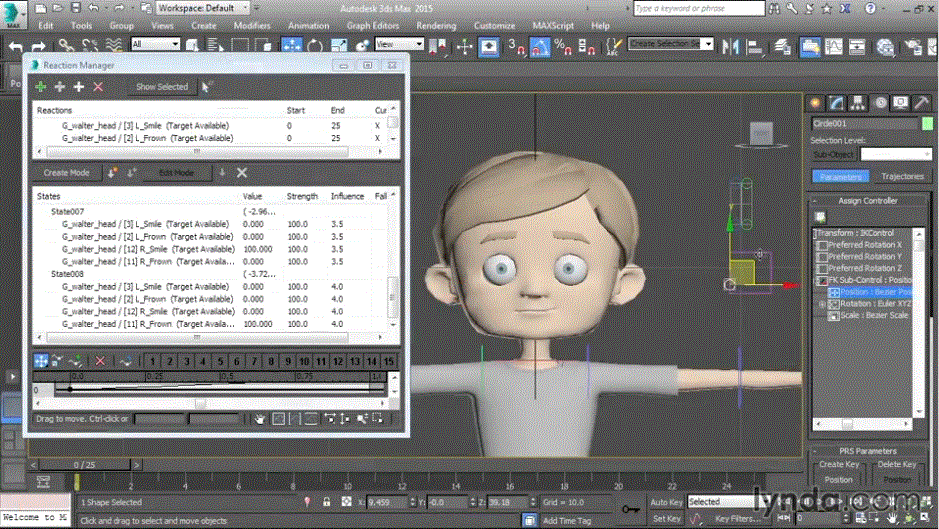Collapse the PRS Parameters rollout
The image size is (939, 529).
point(867,451)
